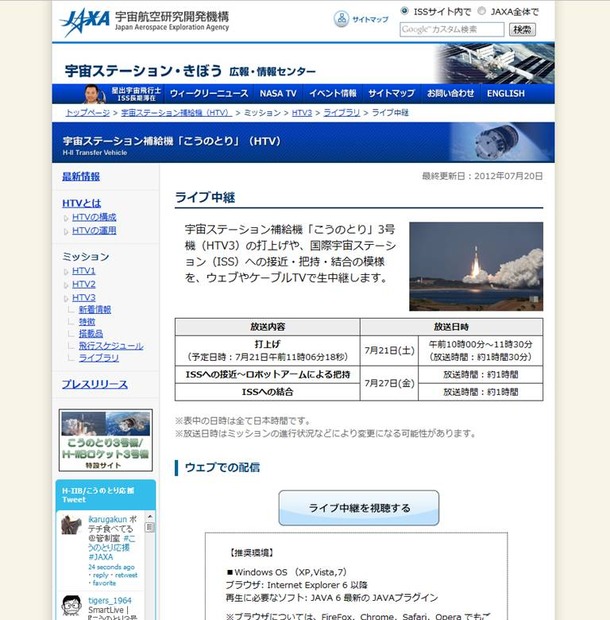Open 飛行スケジュール under HTV3
The height and width of the screenshot is (620, 610).
coord(111,346)
